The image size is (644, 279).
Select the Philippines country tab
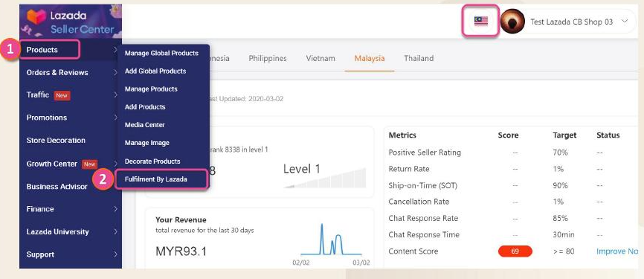coord(268,58)
